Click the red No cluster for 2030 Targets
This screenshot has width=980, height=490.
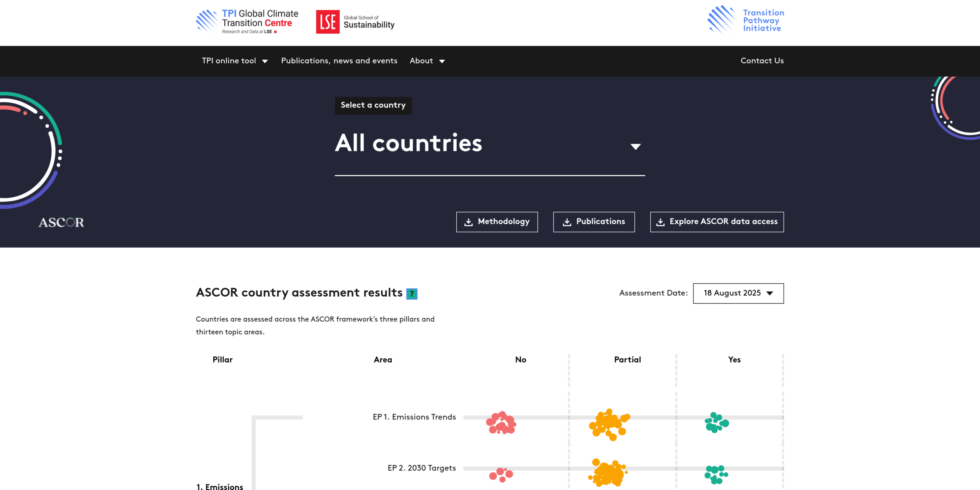tap(501, 475)
